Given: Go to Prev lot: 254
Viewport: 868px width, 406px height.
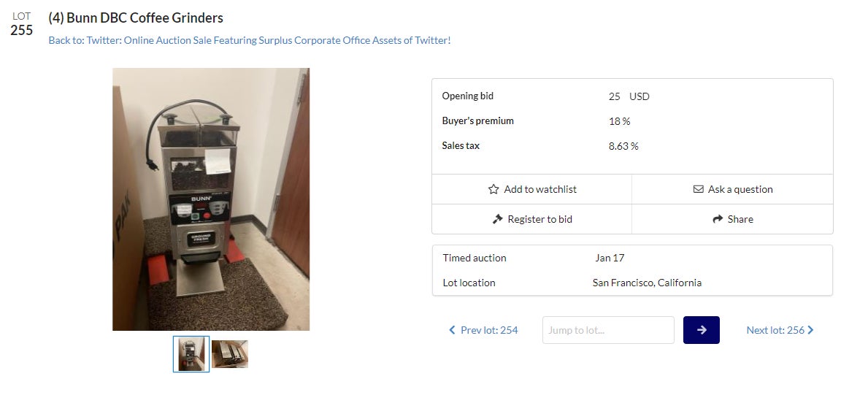Looking at the screenshot, I should (488, 330).
